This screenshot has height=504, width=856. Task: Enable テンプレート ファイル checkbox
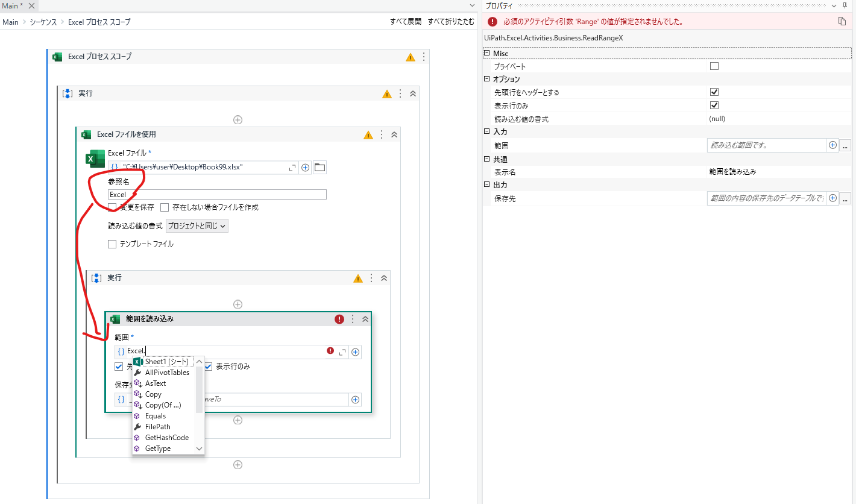pos(112,244)
